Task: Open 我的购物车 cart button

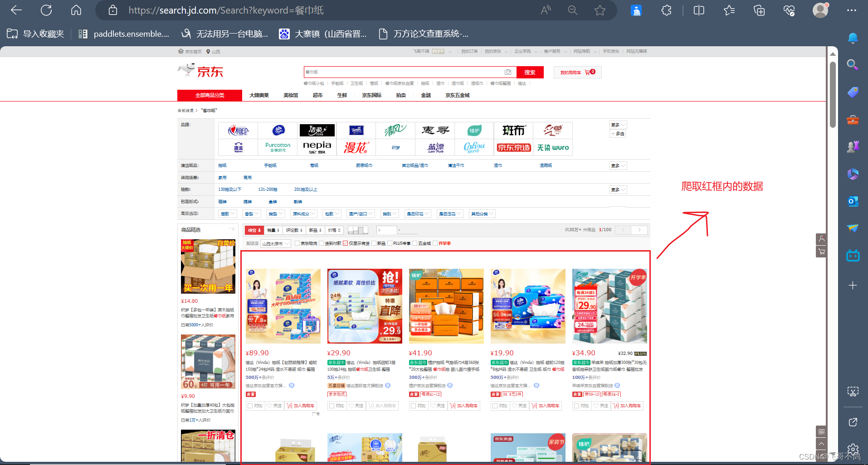Action: pyautogui.click(x=577, y=72)
